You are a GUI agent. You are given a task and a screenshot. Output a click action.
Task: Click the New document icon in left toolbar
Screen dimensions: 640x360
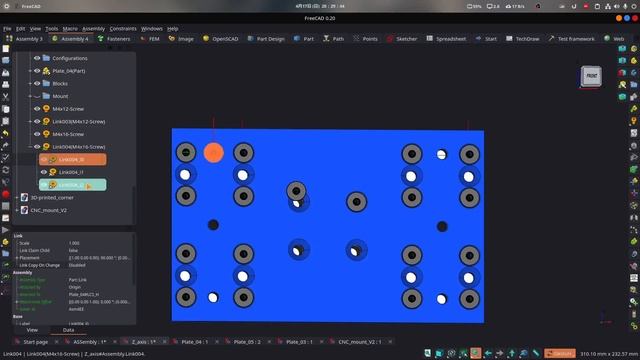(x=6, y=49)
